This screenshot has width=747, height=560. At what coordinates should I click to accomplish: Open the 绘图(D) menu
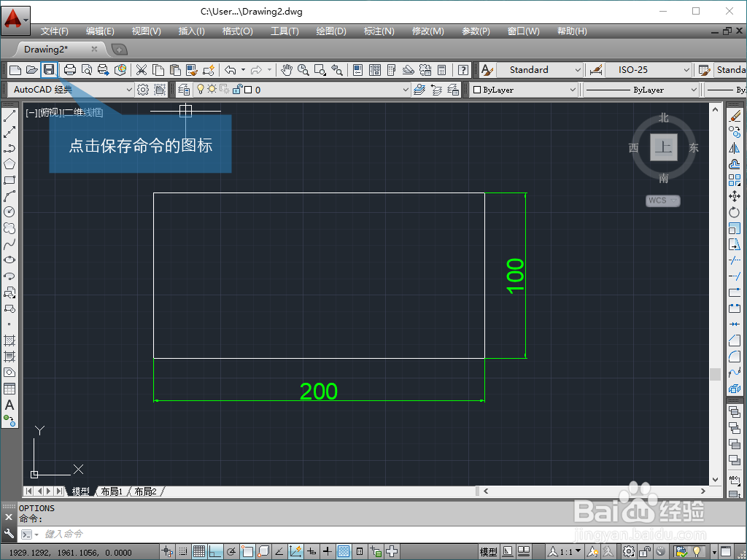[x=331, y=31]
